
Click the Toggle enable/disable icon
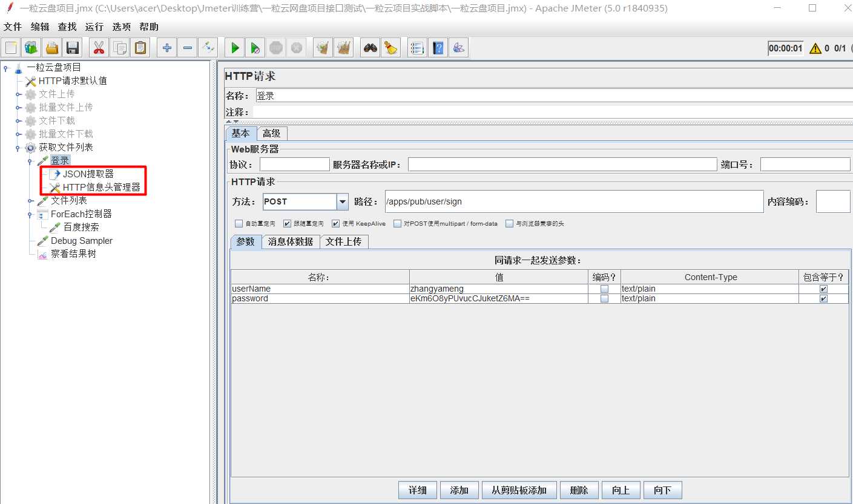click(x=208, y=48)
